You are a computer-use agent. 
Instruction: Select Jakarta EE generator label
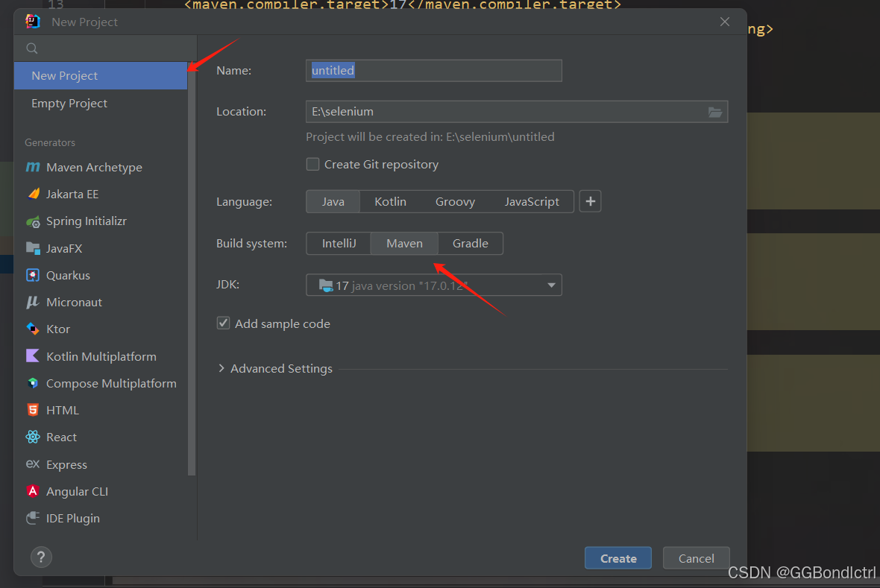(72, 194)
